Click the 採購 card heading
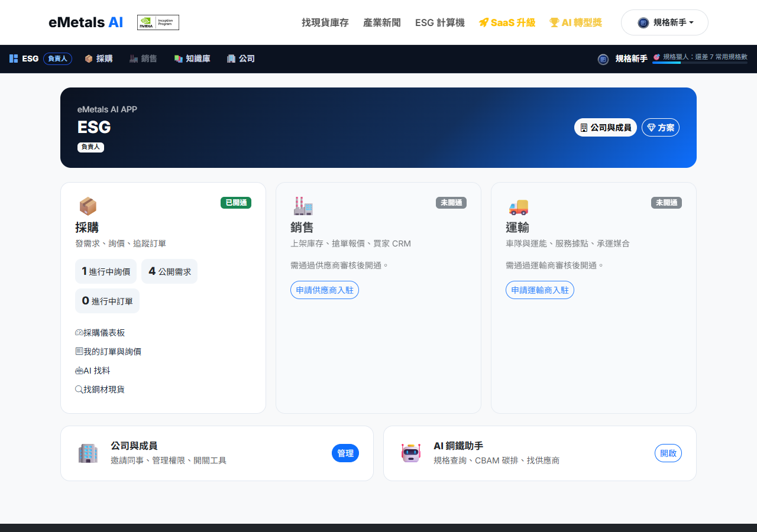757x532 pixels. coord(87,228)
